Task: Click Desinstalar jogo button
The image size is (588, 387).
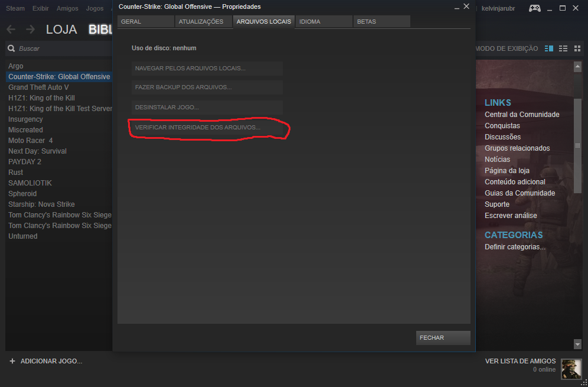Action: pos(207,108)
